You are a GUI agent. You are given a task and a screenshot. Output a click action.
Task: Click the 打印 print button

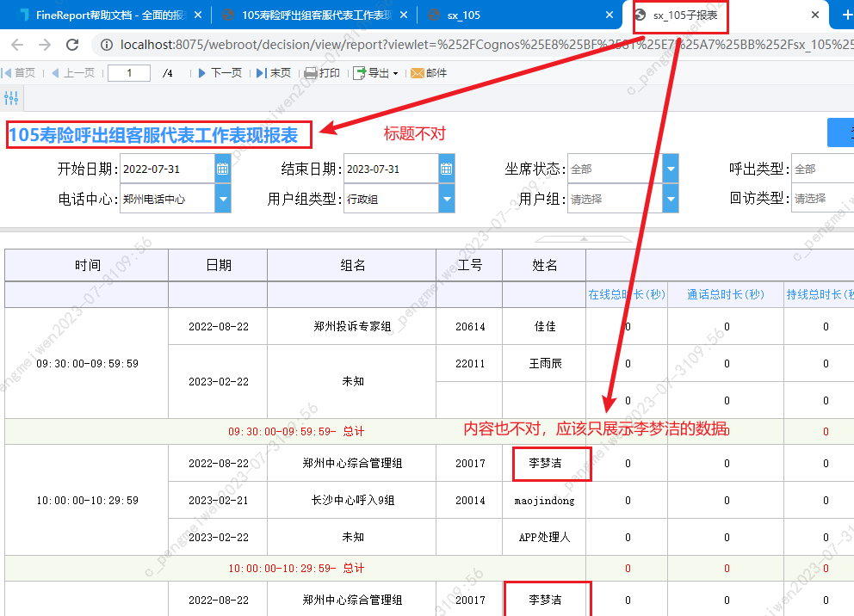coord(323,73)
